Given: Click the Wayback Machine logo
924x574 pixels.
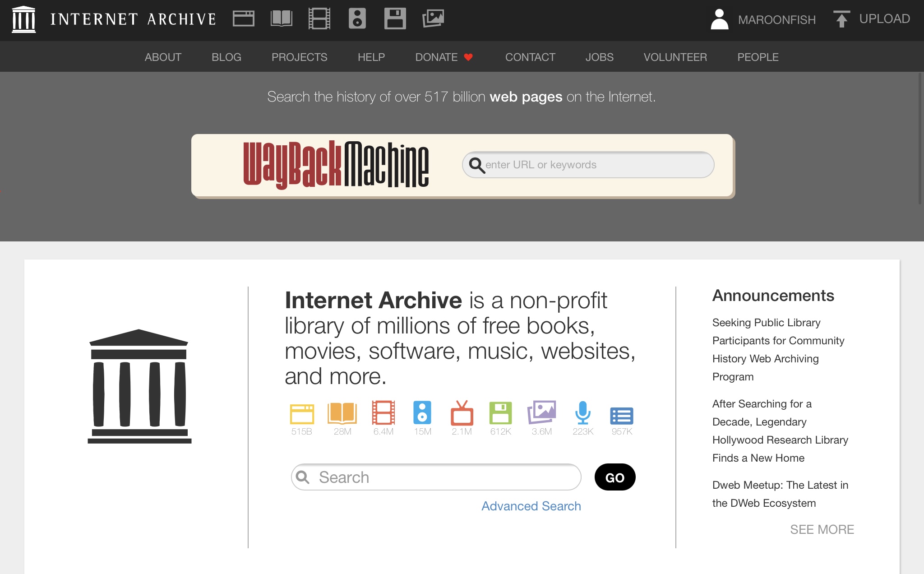Looking at the screenshot, I should [x=336, y=165].
